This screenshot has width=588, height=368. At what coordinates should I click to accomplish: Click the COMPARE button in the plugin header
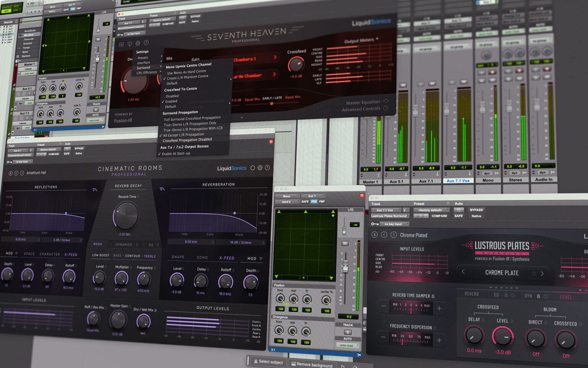click(x=439, y=216)
